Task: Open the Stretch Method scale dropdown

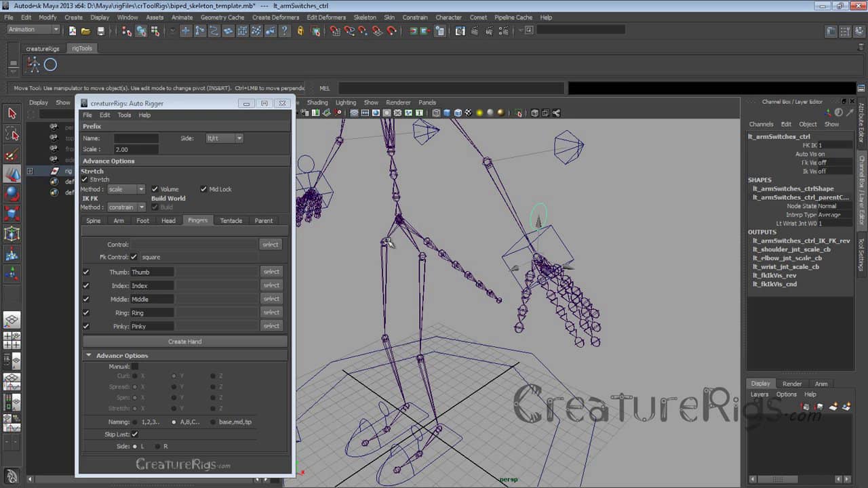Action: click(126, 189)
